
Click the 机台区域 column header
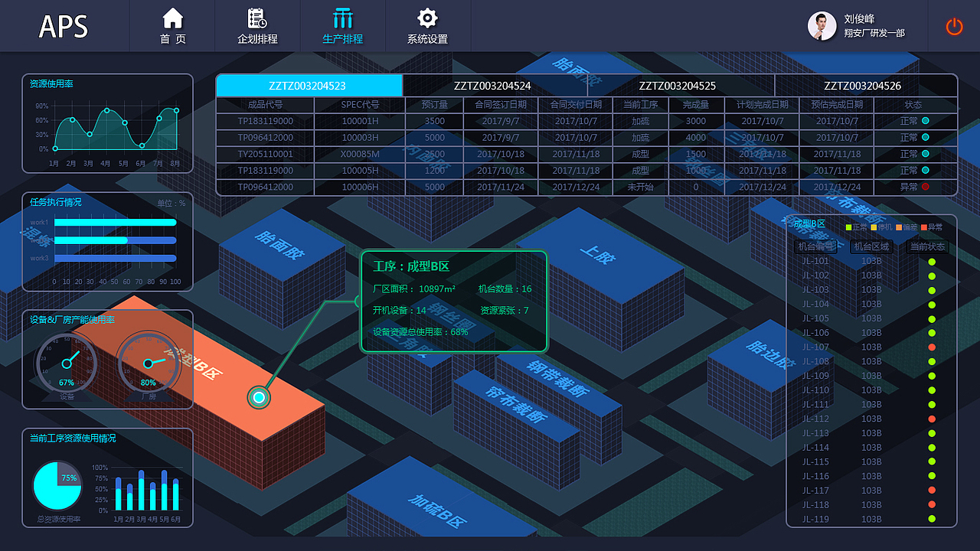871,246
